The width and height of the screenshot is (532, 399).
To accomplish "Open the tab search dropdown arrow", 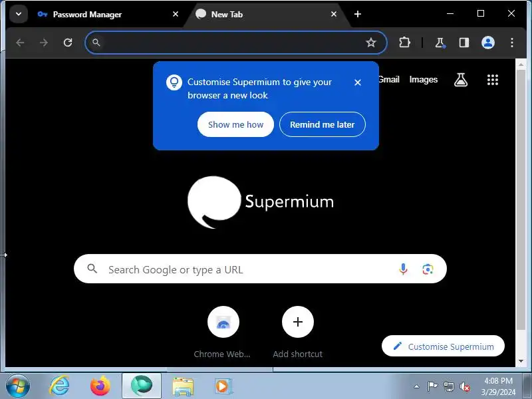I will [x=19, y=14].
